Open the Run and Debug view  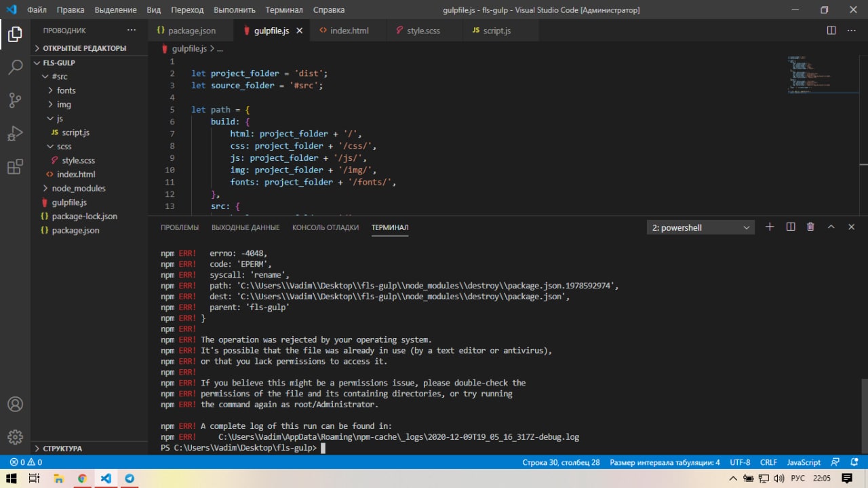pyautogui.click(x=15, y=134)
